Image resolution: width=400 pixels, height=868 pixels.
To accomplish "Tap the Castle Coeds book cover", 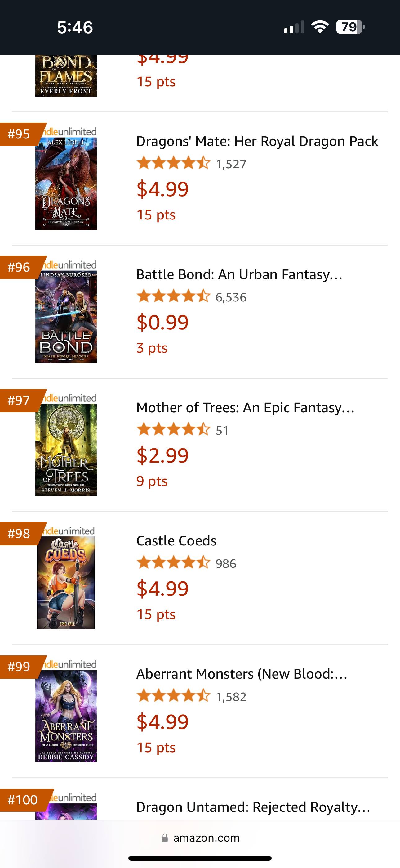I will pos(66,583).
